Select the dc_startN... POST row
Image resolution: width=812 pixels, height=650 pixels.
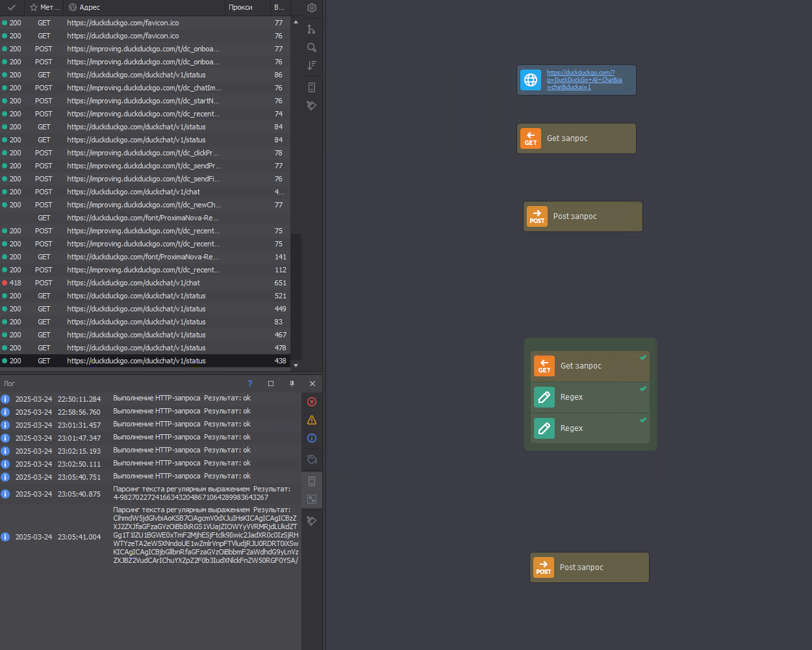[145, 101]
